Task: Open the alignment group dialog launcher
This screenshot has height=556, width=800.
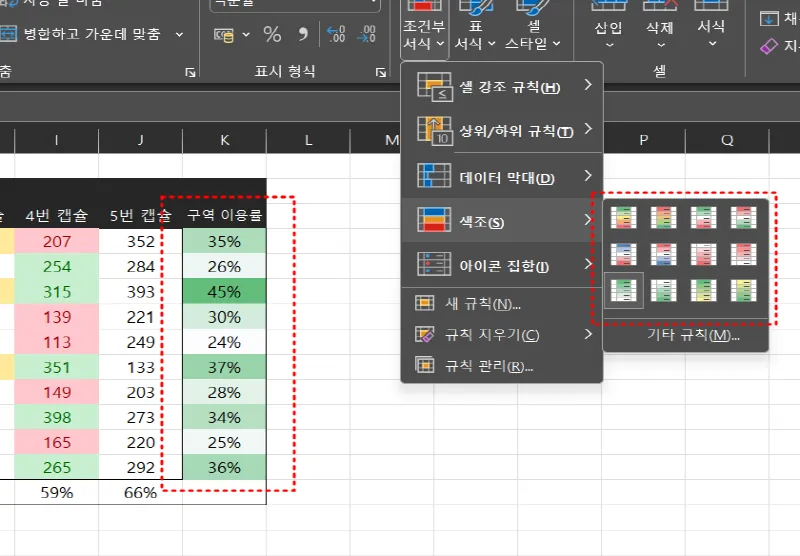Action: point(190,72)
